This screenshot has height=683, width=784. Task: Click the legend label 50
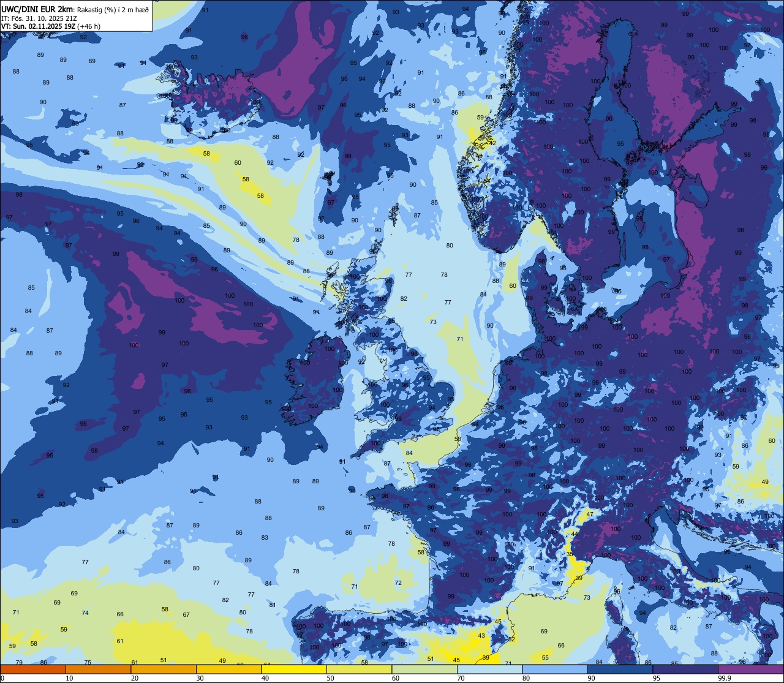(x=330, y=678)
